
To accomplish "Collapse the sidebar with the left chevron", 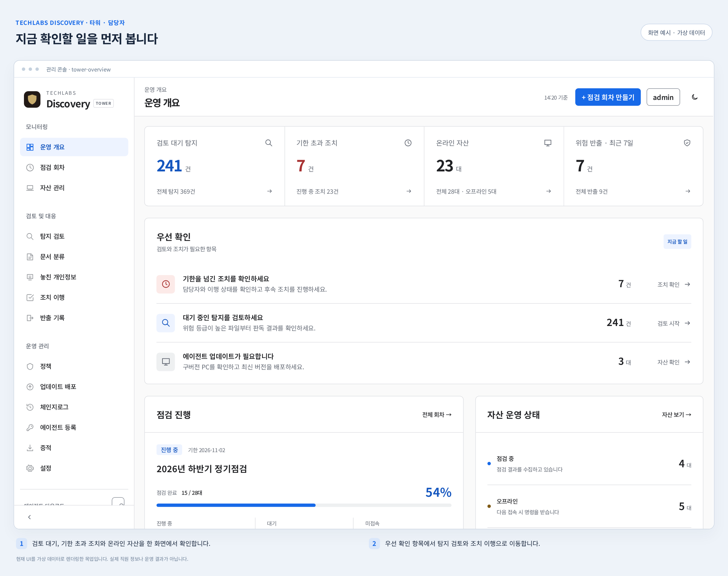I will point(29,517).
